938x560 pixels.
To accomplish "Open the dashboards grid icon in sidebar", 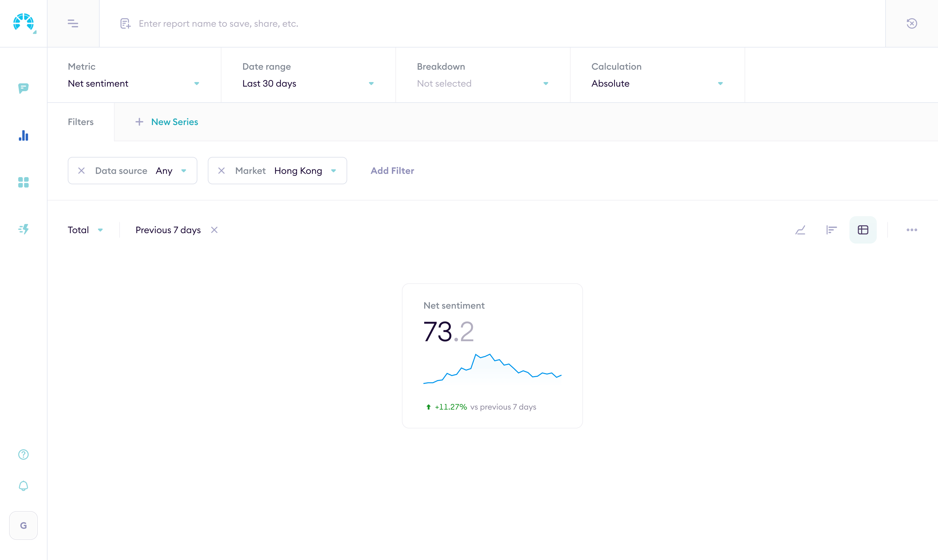I will click(23, 183).
